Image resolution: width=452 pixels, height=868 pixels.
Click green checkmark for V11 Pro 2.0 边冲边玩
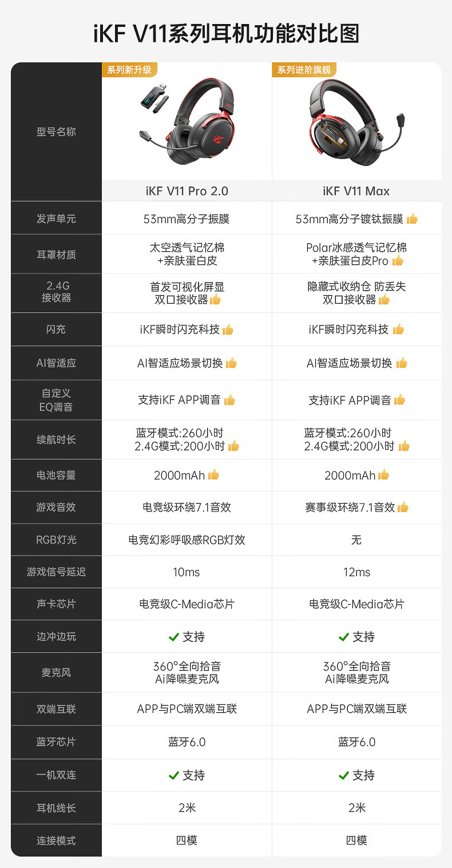[x=173, y=637]
